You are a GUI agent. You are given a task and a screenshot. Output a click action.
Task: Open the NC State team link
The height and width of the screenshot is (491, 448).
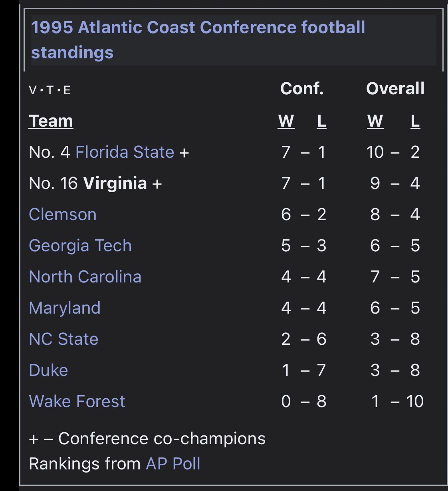63,339
